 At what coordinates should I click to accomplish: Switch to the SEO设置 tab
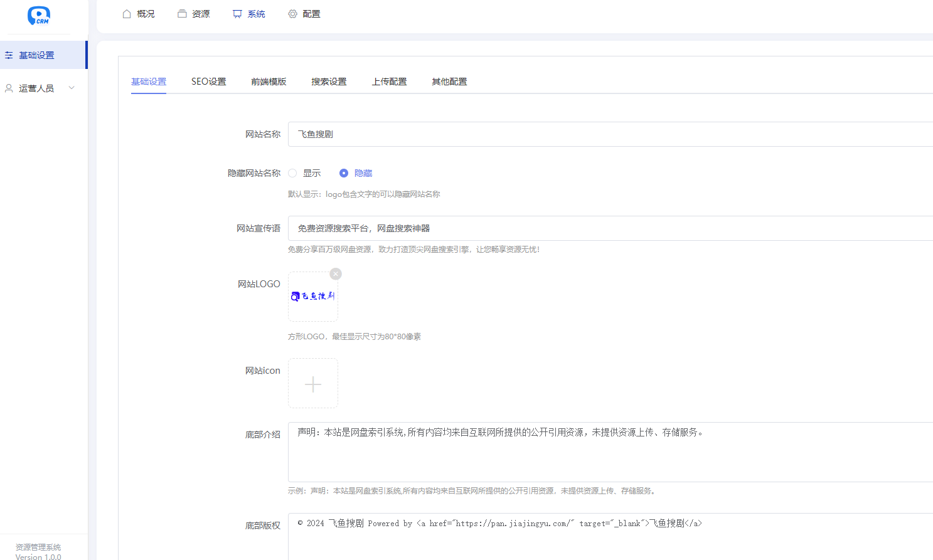[x=208, y=82]
